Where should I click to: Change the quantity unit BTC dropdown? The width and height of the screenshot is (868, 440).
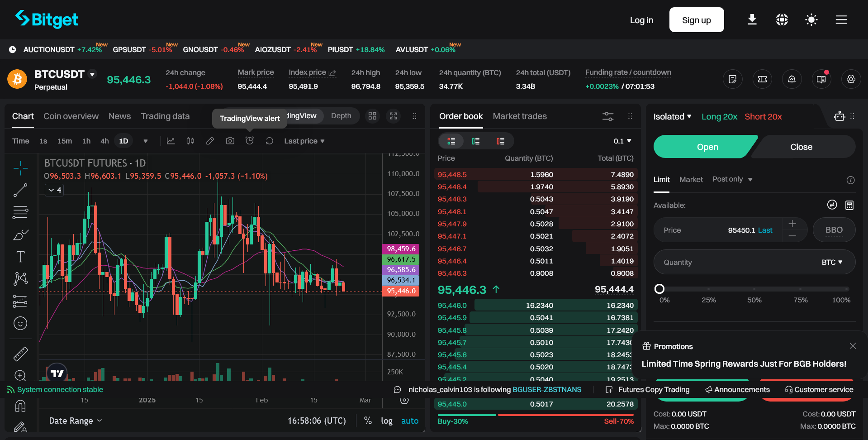click(x=832, y=262)
